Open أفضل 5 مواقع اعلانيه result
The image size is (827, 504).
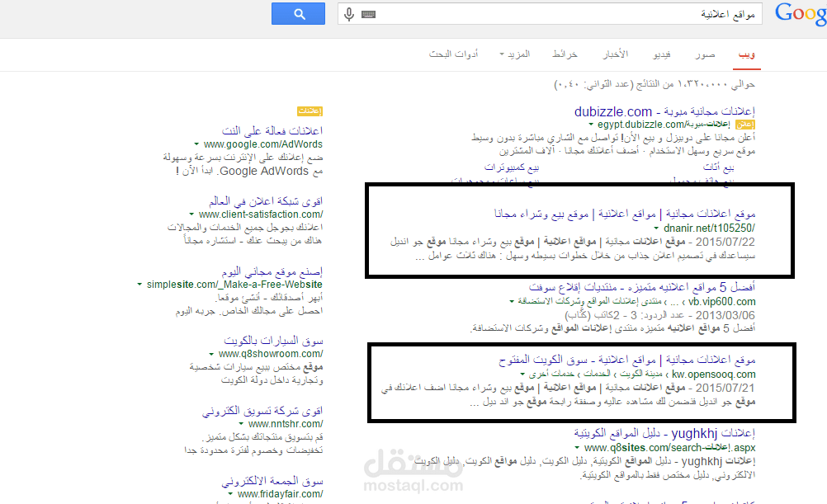[x=642, y=287]
